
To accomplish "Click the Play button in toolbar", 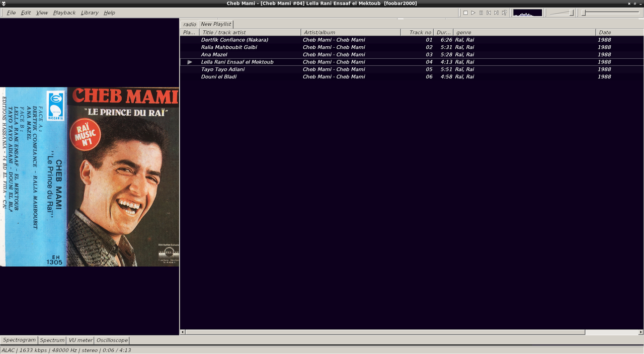I will [x=473, y=13].
